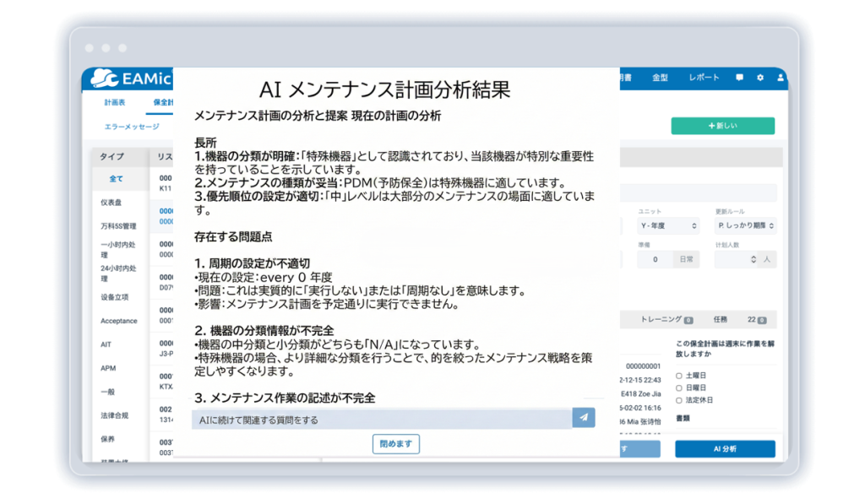This screenshot has width=865, height=504.
Task: Open the chat message icon in header
Action: pyautogui.click(x=739, y=78)
